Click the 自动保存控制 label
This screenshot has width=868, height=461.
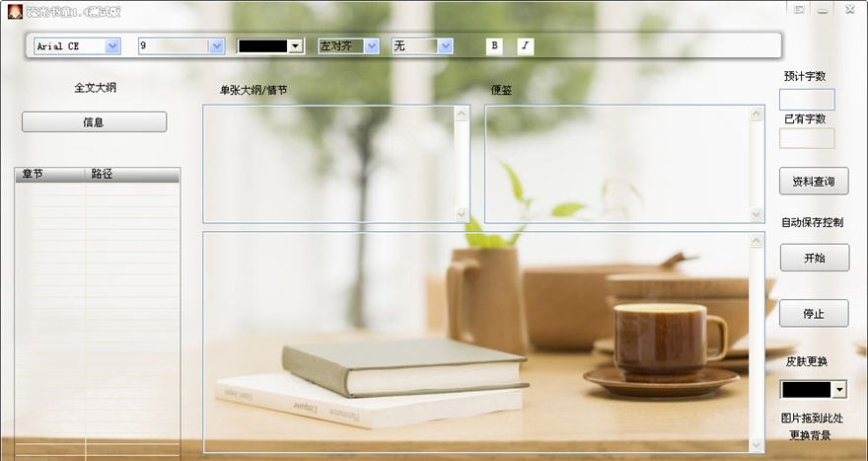pyautogui.click(x=812, y=223)
